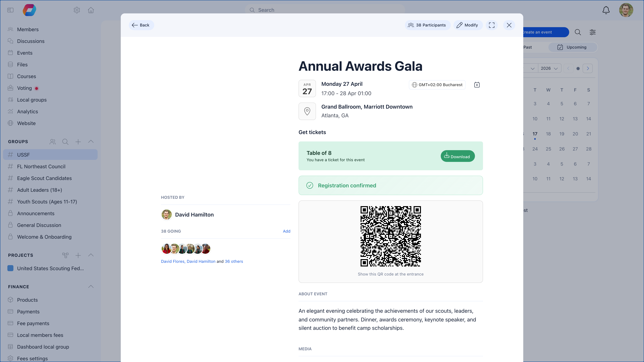Screen dimensions: 644x362
Task: Collapse the GROUPS section
Action: [91, 142]
